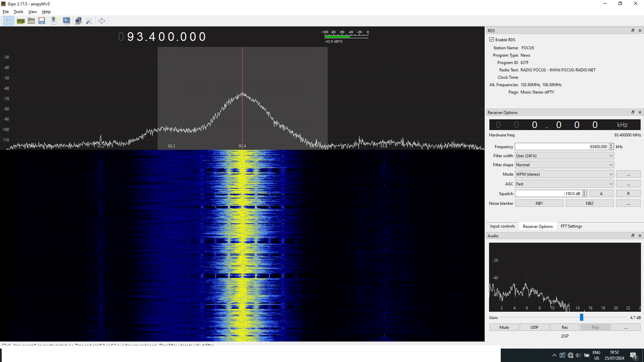Viewport: 644px width, 362px height.
Task: Click the Alt. Frequencies value 102.60MHz, 106.50MHz
Action: [541, 85]
